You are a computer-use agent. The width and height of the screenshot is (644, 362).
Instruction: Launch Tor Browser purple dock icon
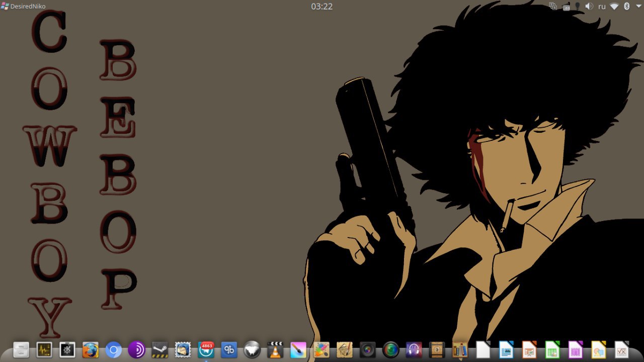[x=137, y=349]
